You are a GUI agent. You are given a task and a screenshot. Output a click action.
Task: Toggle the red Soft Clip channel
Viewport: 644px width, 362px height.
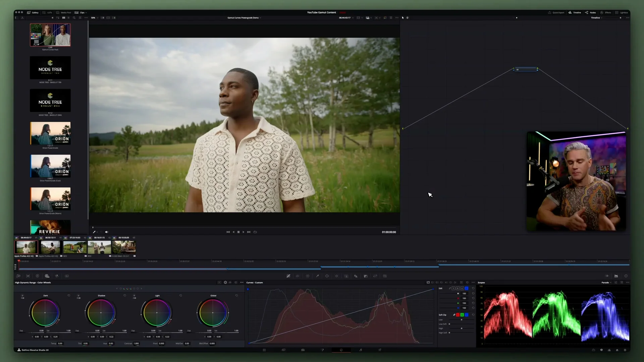click(458, 315)
